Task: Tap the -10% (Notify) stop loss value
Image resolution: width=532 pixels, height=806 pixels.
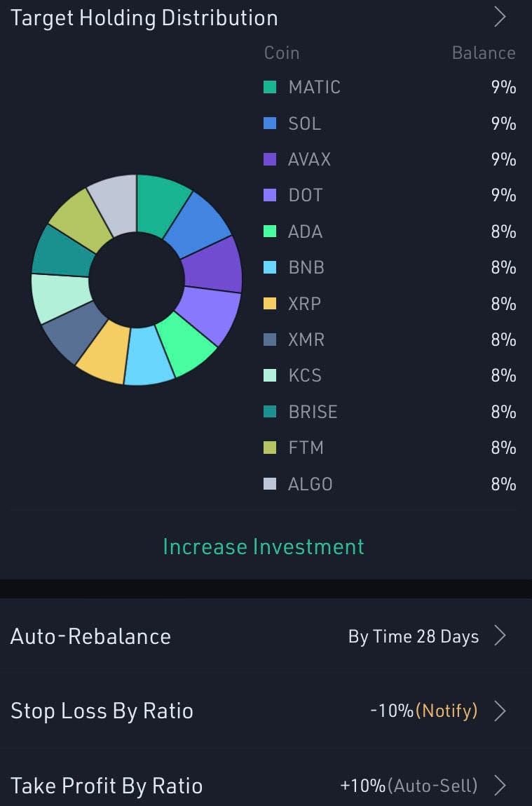Action: pyautogui.click(x=423, y=711)
